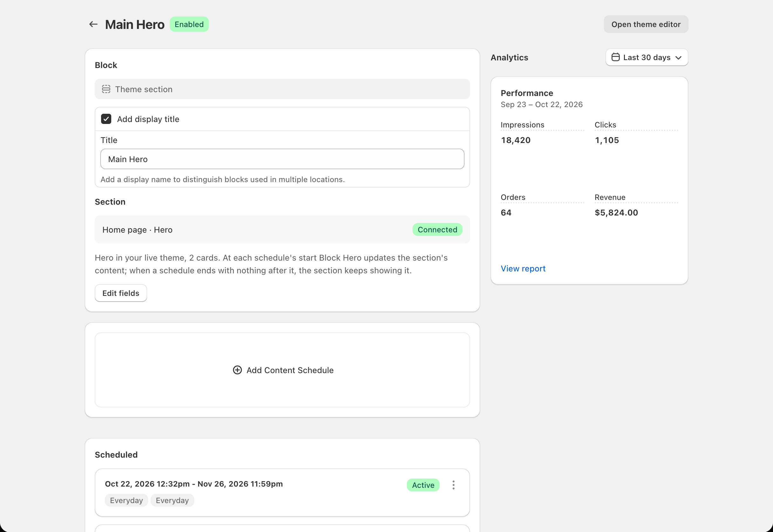The image size is (773, 532).
Task: Click the Scheduled section heading
Action: (116, 455)
